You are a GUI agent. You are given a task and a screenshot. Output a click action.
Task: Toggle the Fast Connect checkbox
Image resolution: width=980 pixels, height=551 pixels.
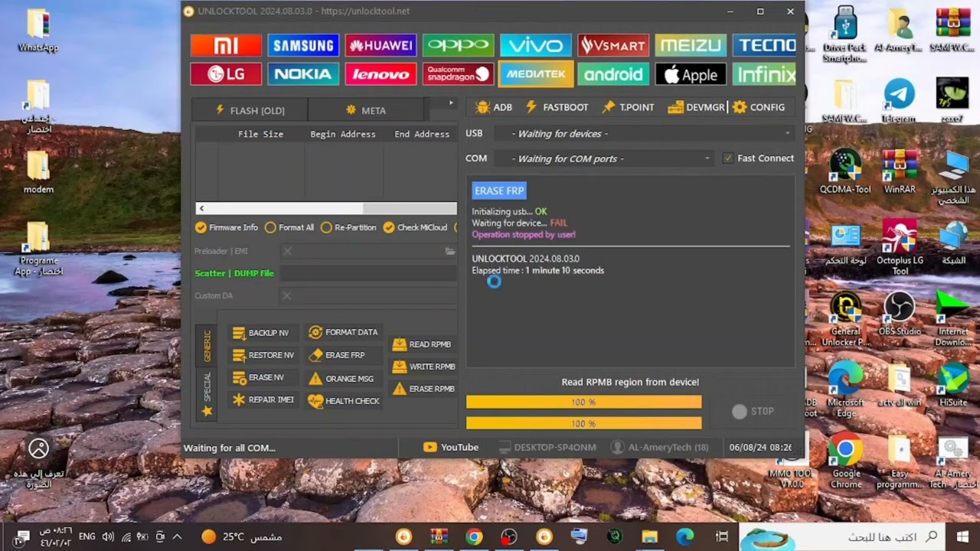click(759, 158)
